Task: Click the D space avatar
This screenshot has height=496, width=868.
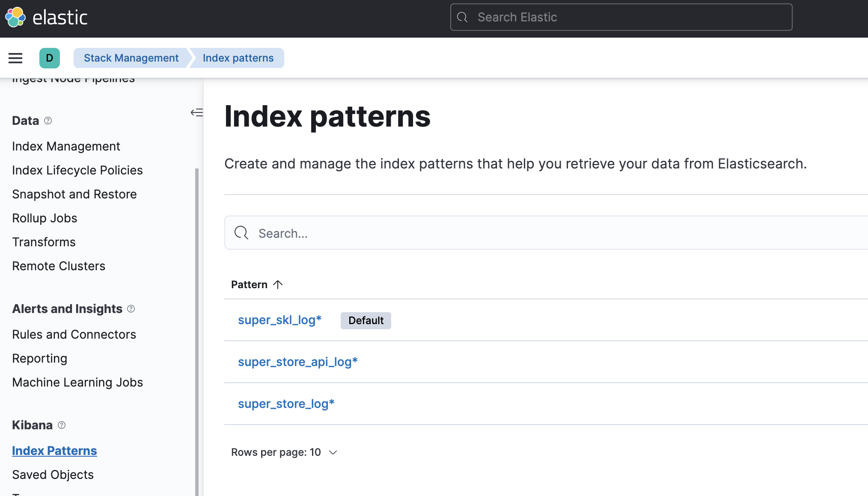Action: click(x=50, y=58)
